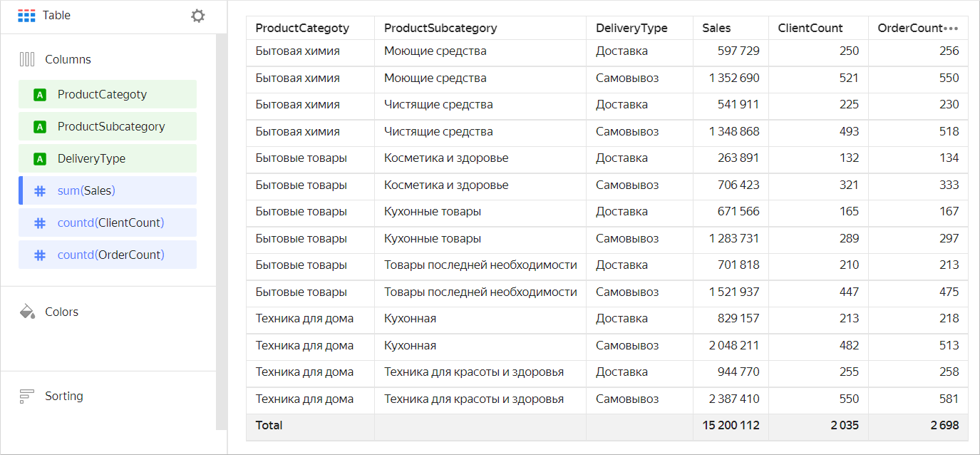Click the ClientCount column header

810,29
